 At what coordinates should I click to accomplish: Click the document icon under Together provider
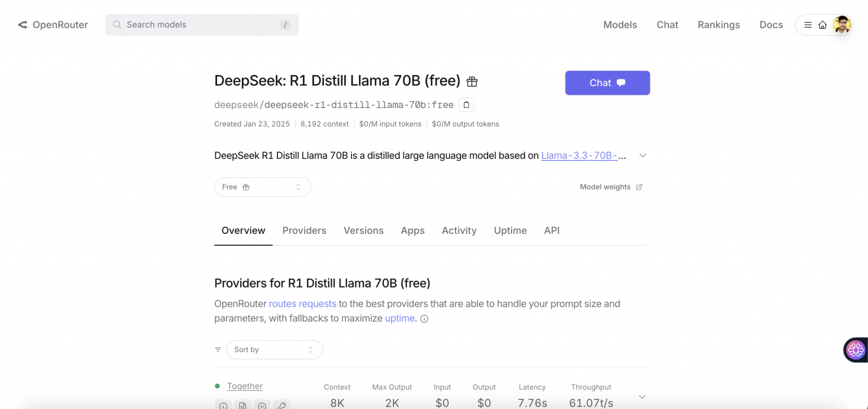click(243, 406)
